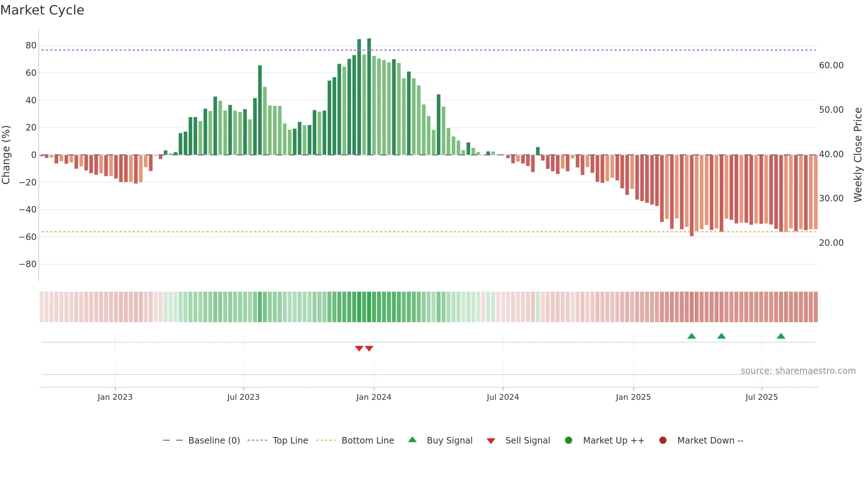Click the 40.00 price tick label

(x=831, y=154)
